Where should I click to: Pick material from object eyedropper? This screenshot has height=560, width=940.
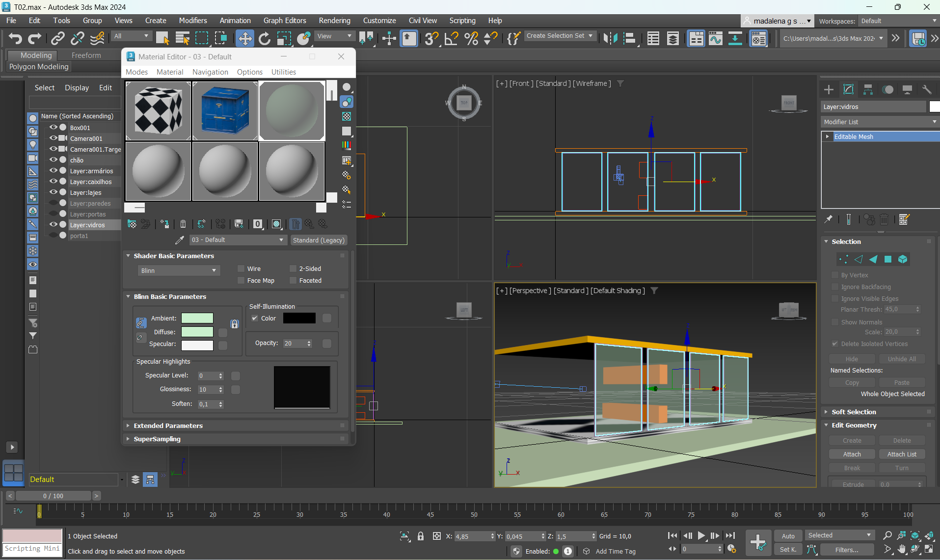coord(180,240)
